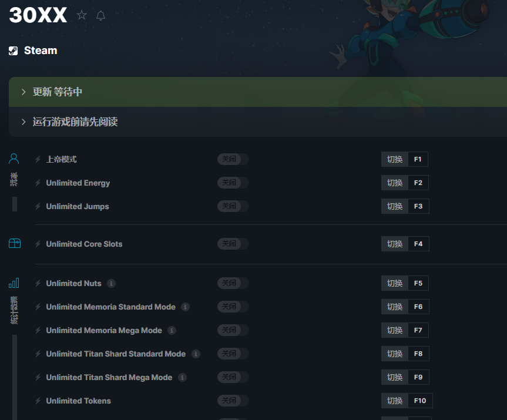Toggle the 上帝模式 switch
This screenshot has width=507, height=420.
233,159
